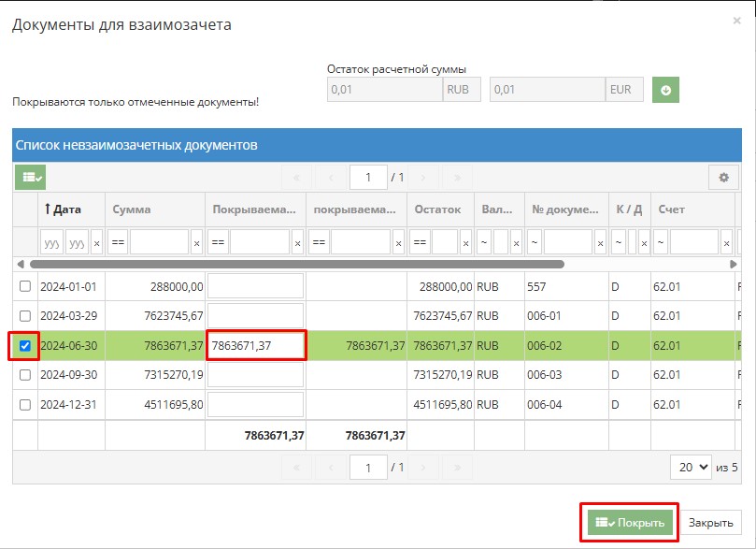The image size is (756, 549).
Task: Go to next page in top pager
Action: pyautogui.click(x=423, y=177)
